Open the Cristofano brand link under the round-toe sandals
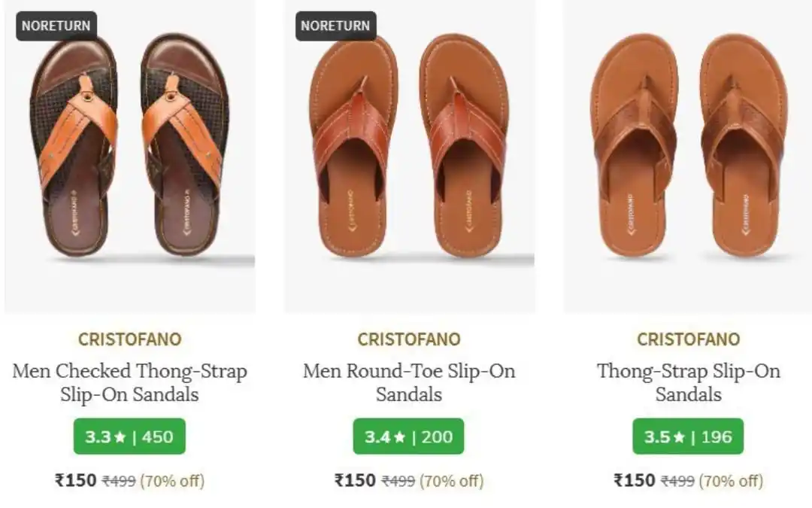 409,339
